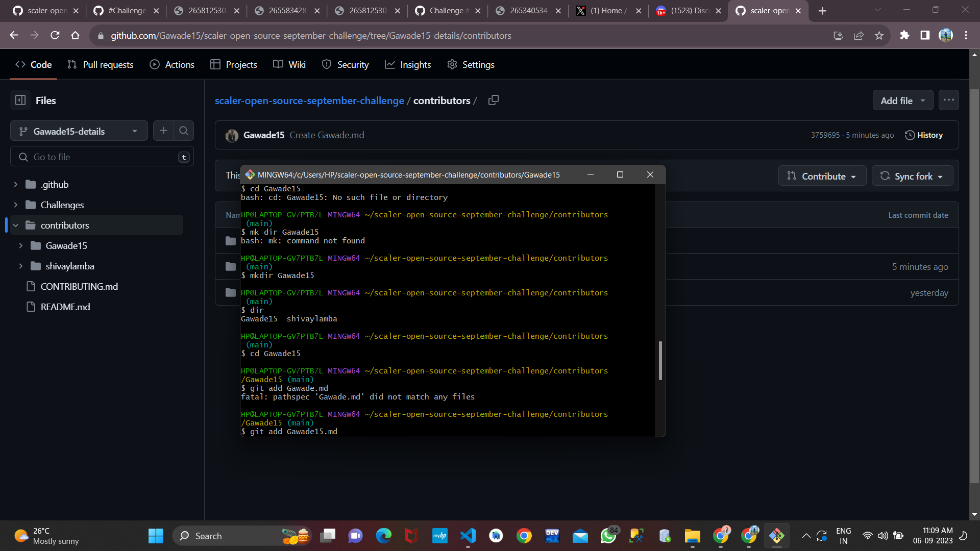Open the Add file dropdown
This screenshot has width=980, height=551.
click(901, 100)
